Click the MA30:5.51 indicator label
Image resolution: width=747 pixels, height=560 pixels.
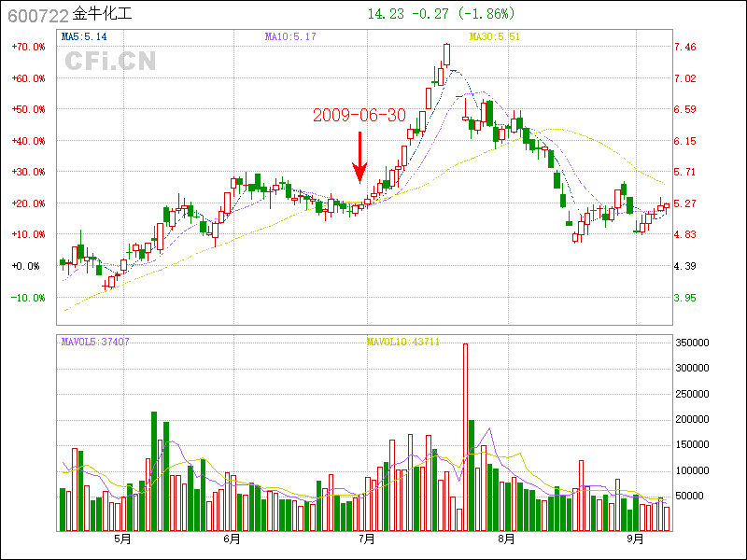pyautogui.click(x=494, y=36)
